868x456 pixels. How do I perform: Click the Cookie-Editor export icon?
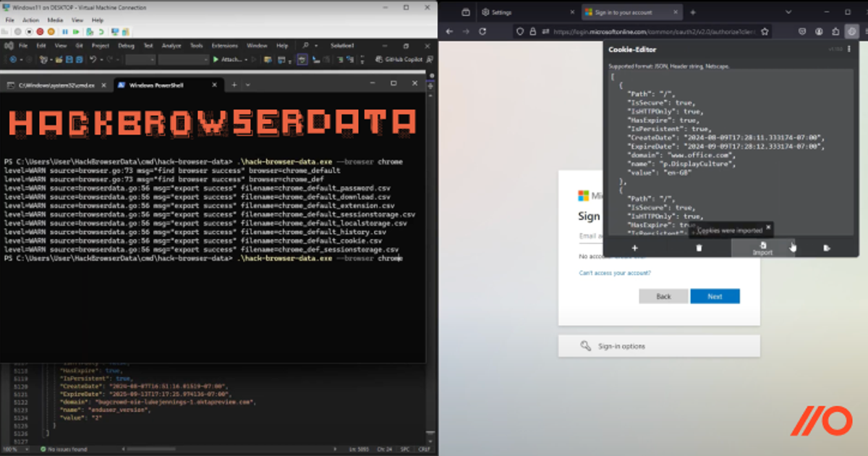tap(826, 248)
